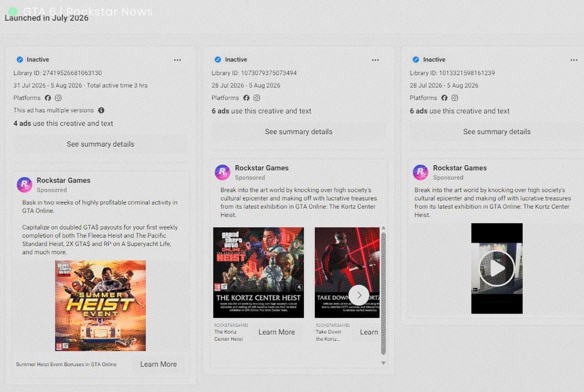Click Facebook platform icon on third card
Viewport: 584px width, 392px height.
[x=444, y=98]
